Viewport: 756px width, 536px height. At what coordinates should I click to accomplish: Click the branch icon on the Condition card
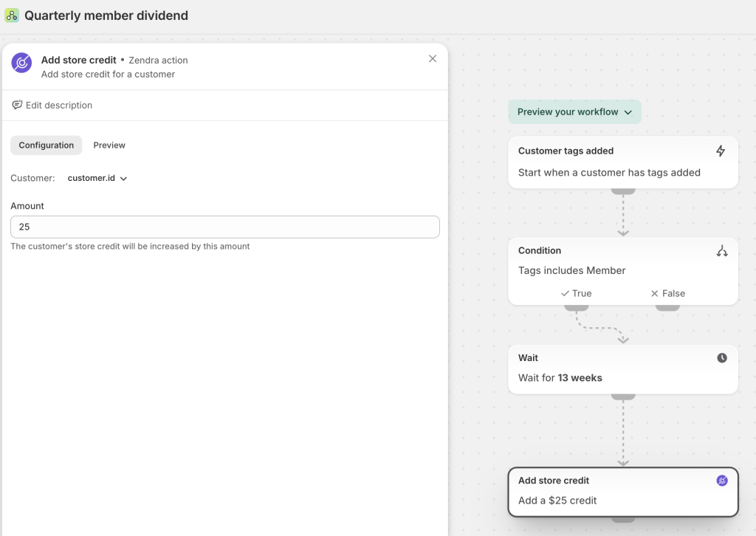(x=722, y=250)
